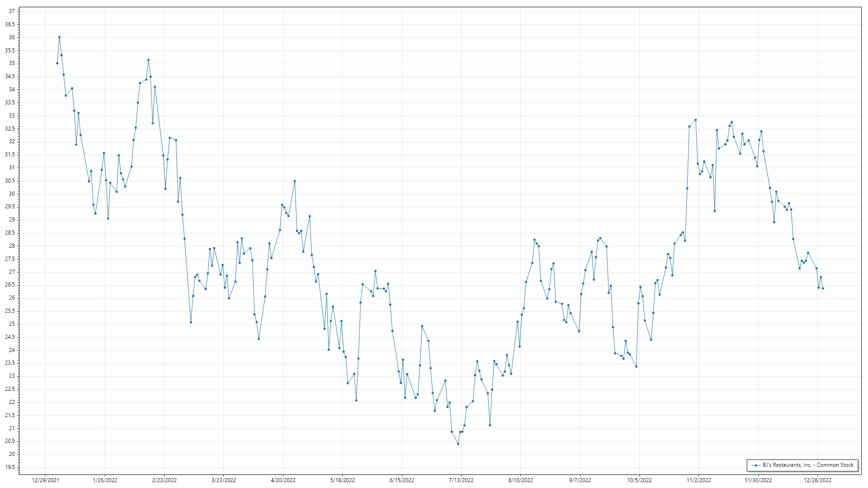
Task: Click the 2/23/2022 x-axis date label
Action: click(x=164, y=480)
